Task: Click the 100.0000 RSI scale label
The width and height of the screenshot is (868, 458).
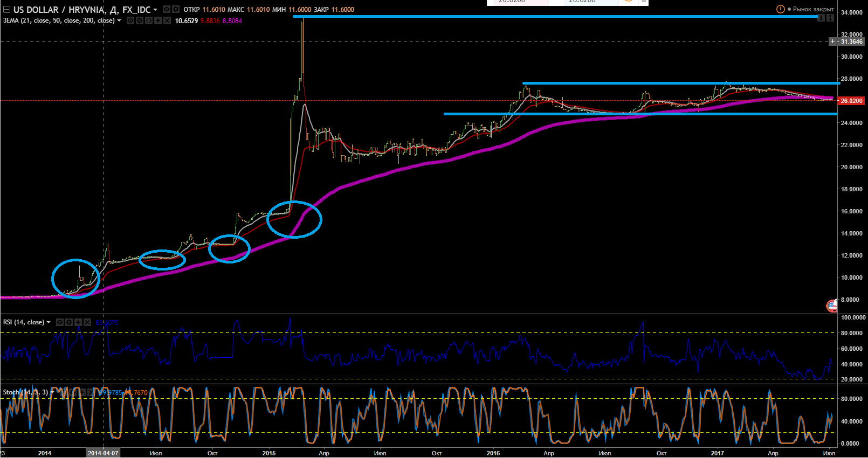Action: pyautogui.click(x=853, y=318)
